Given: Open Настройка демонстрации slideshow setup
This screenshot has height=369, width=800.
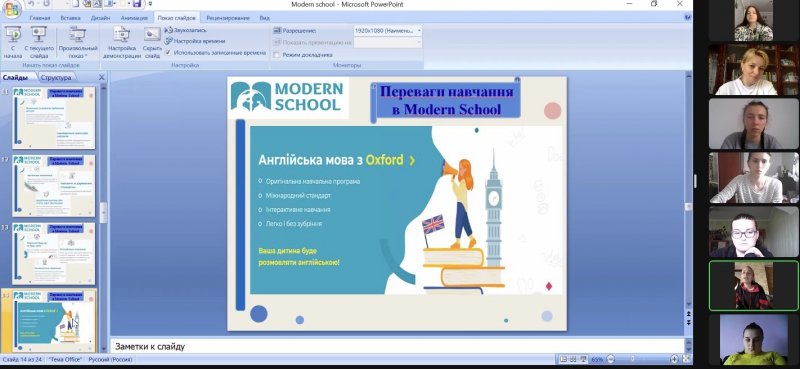Looking at the screenshot, I should 121,42.
